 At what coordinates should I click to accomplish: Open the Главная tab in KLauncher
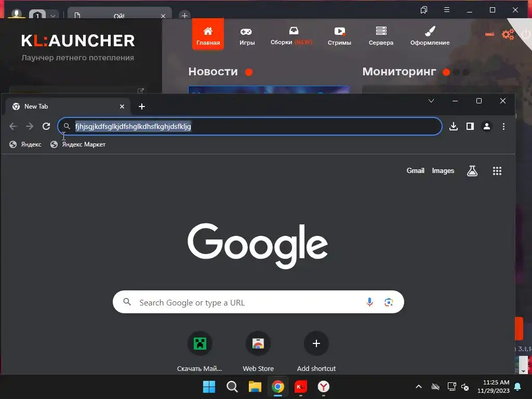pyautogui.click(x=208, y=34)
